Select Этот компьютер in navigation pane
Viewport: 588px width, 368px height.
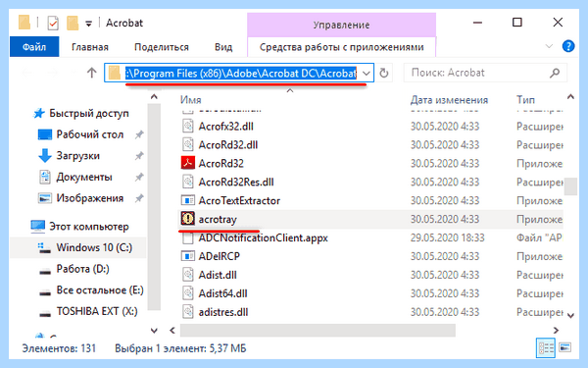[89, 227]
